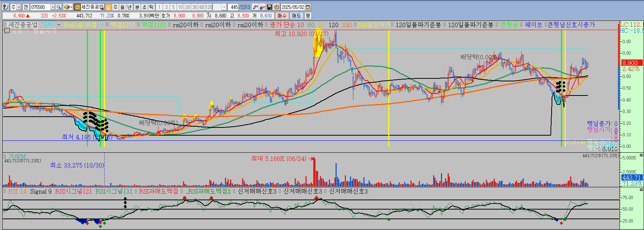The image size is (644, 230).
Task: Toggle the 맥점1[0] indicator checkbox
Action: tap(138, 25)
